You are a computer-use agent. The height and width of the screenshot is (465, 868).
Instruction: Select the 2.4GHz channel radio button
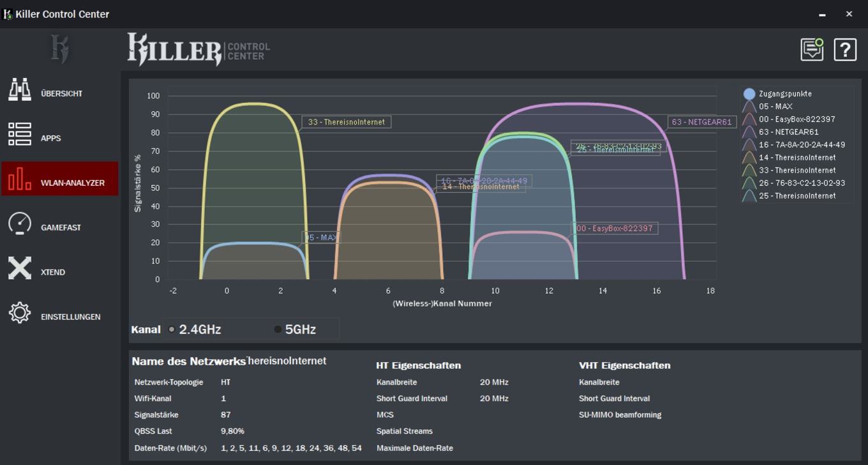tap(172, 330)
